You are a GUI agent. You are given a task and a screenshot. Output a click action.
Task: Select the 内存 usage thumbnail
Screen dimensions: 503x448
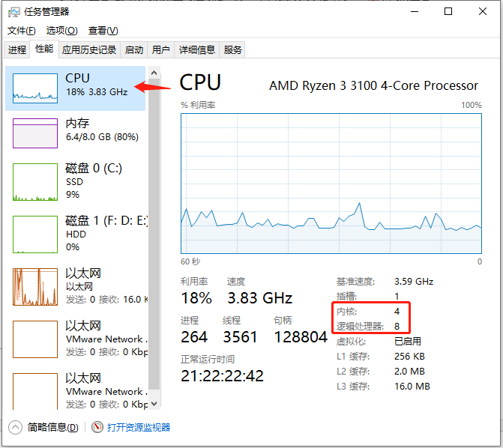(x=35, y=133)
